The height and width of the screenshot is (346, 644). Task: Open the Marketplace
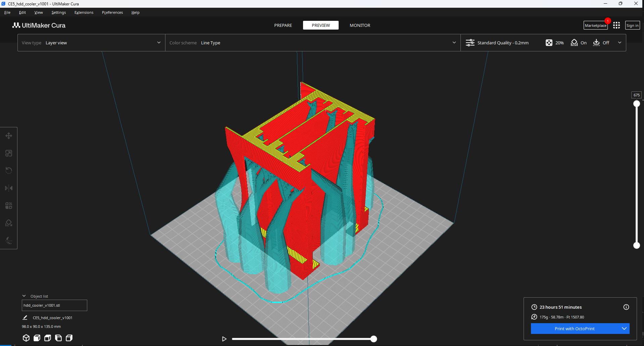(x=595, y=26)
